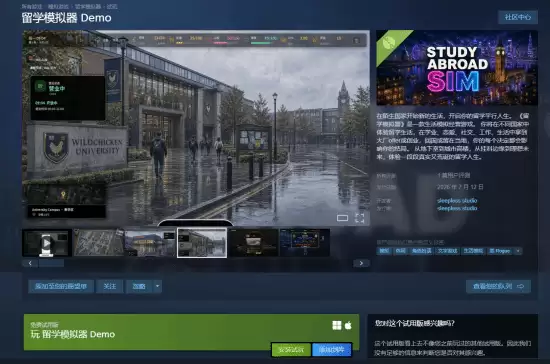Click the 忽略 ignore button
Screen dimensions: 550x364
point(139,286)
